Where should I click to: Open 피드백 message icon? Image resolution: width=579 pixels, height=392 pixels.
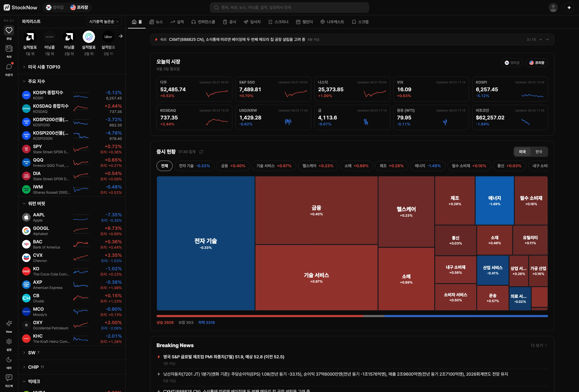[x=9, y=378]
